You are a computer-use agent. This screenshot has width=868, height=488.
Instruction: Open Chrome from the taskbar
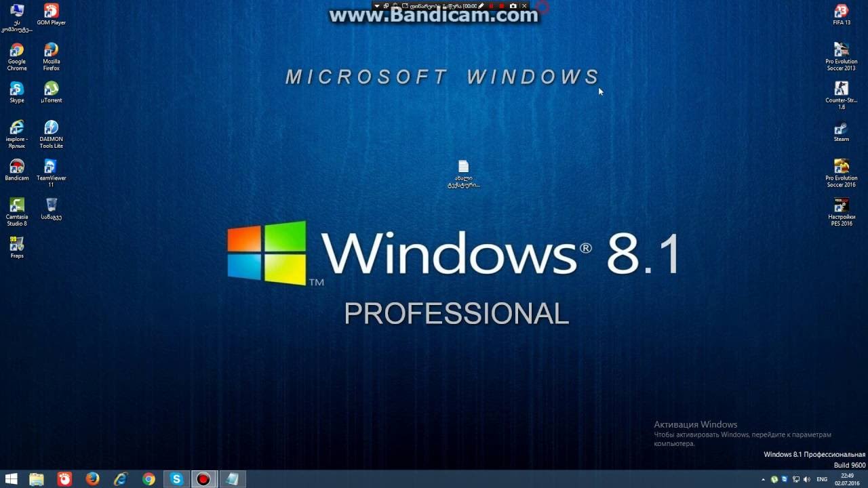point(149,479)
